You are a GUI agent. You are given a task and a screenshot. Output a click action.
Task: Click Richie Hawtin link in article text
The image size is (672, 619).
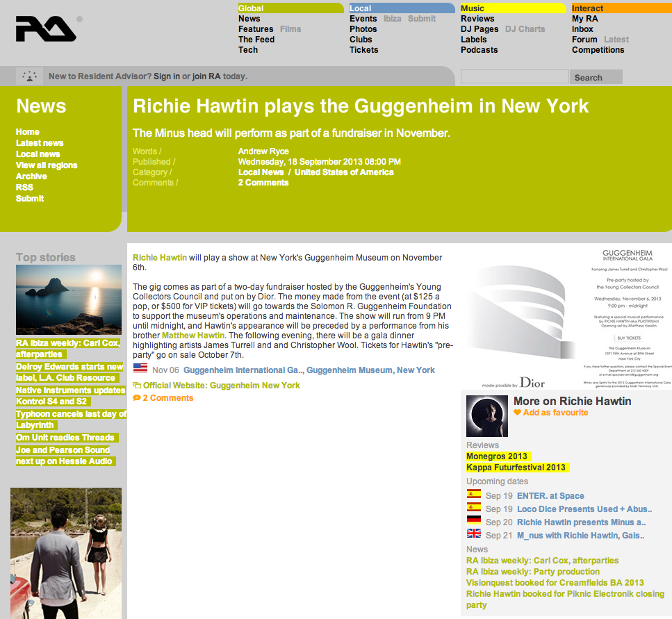coord(159,258)
